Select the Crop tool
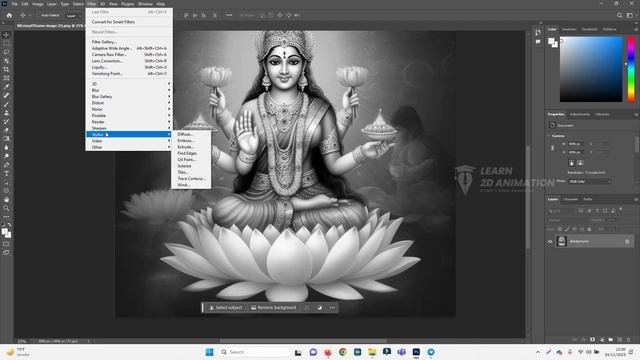640x360 pixels. coord(6,69)
